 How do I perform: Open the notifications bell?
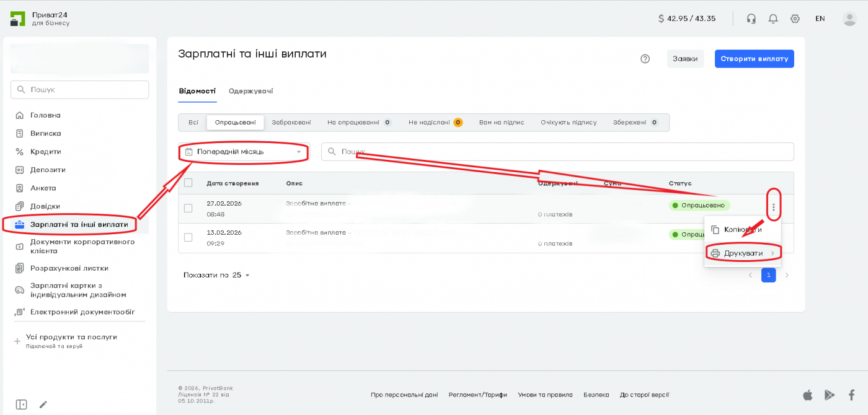[x=773, y=19]
